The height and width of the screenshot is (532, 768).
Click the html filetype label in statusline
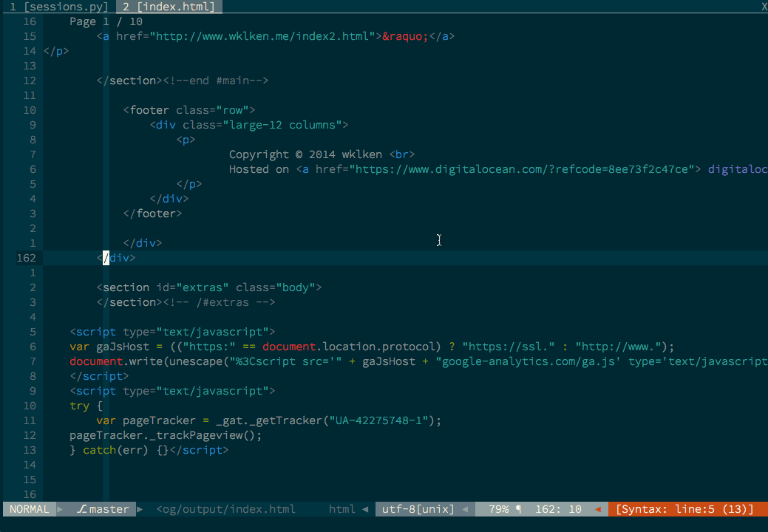coord(341,509)
